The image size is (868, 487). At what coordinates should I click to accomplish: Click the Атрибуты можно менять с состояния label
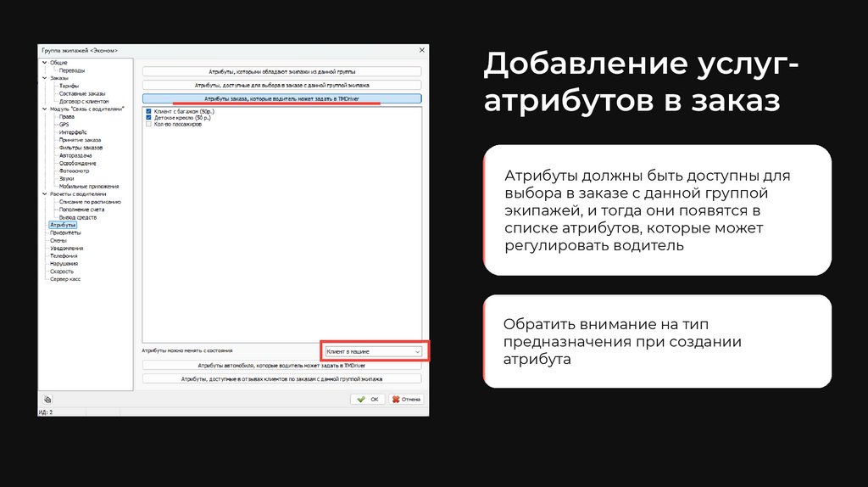click(x=187, y=350)
